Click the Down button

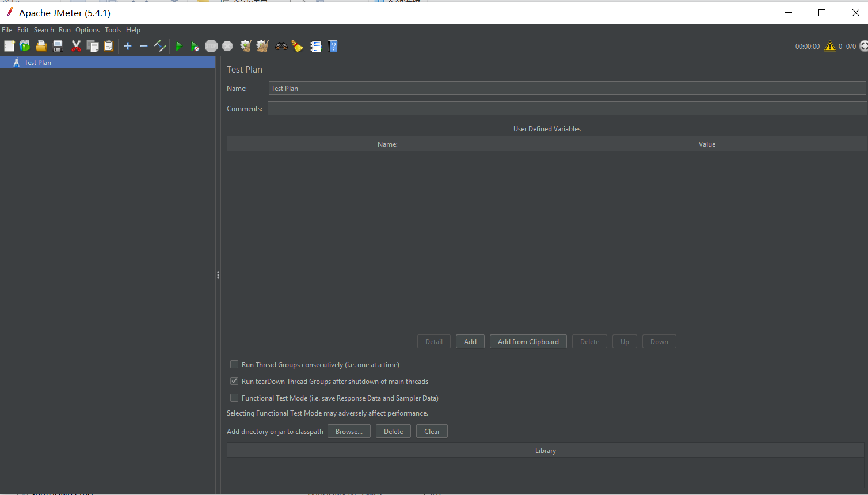tap(659, 341)
